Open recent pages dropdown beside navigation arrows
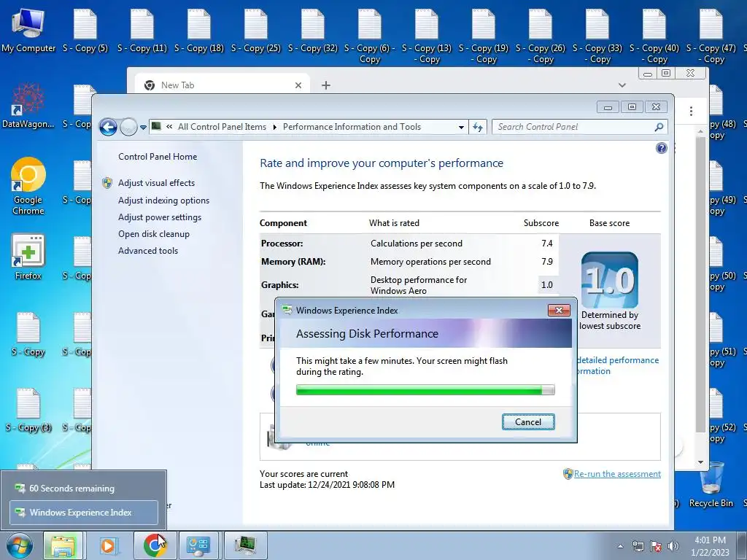Screen dimensions: 747x560 pyautogui.click(x=143, y=128)
